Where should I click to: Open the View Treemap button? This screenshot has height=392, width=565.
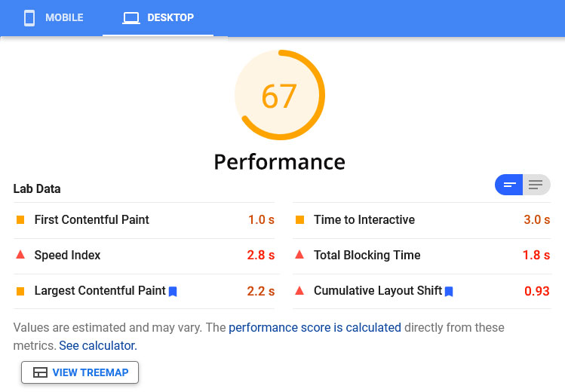click(80, 372)
